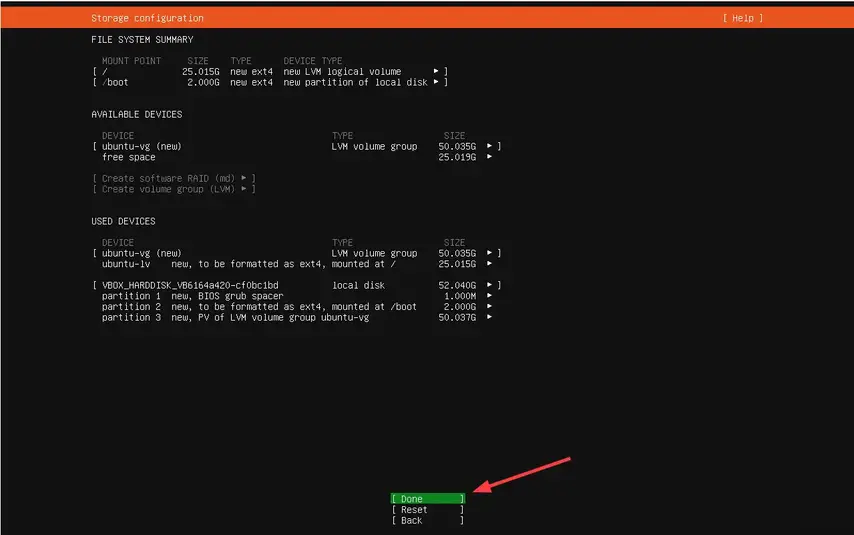
Task: Open the ubuntu-lv logical volume arrow
Action: coord(489,264)
